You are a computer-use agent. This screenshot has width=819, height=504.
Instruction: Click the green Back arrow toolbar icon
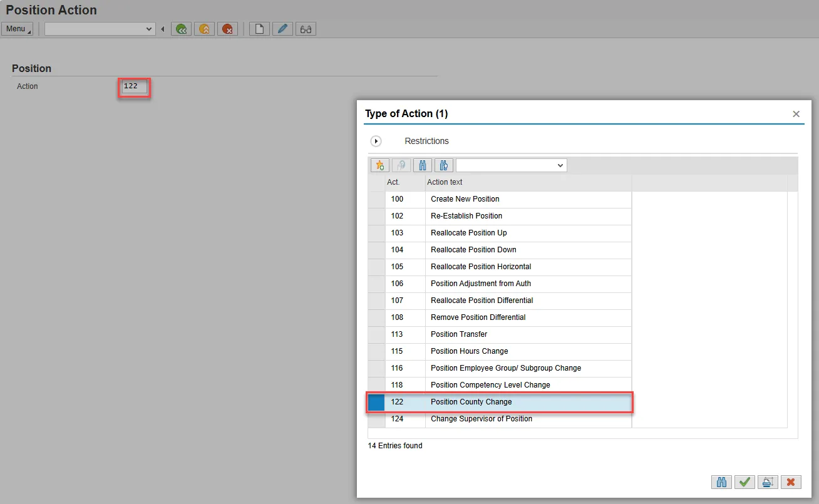tap(181, 29)
